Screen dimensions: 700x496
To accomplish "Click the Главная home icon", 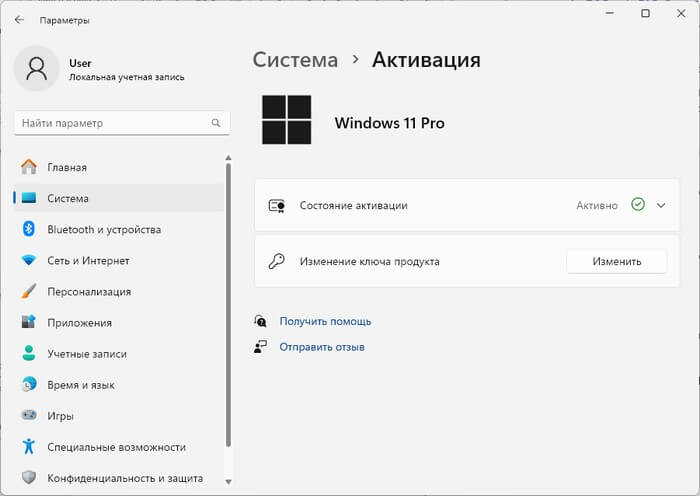I will coord(29,167).
